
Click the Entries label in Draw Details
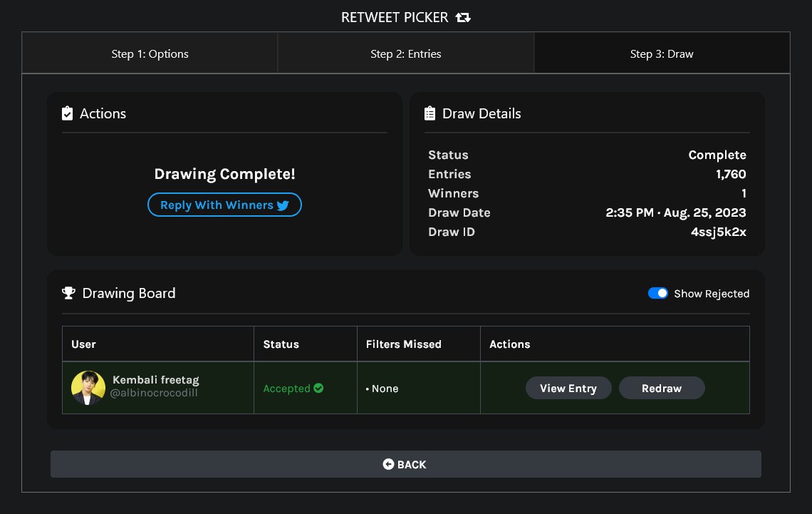click(x=449, y=174)
